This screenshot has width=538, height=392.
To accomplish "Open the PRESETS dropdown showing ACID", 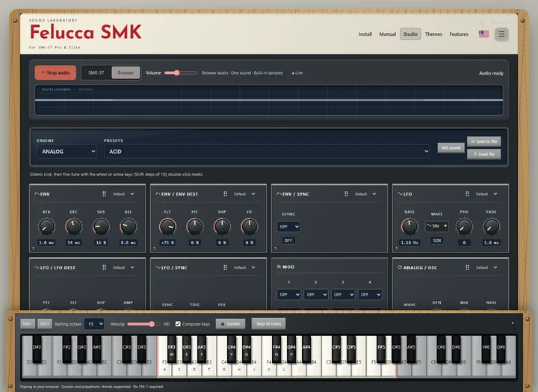I will pos(267,152).
